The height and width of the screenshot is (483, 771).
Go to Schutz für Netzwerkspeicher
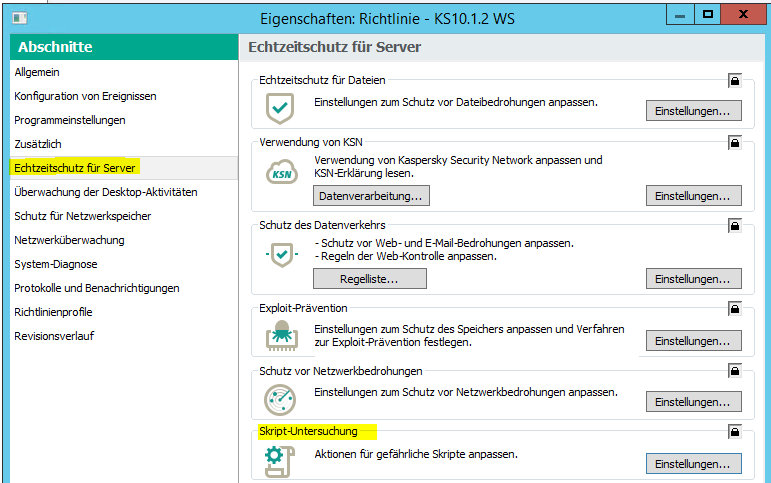[x=81, y=216]
